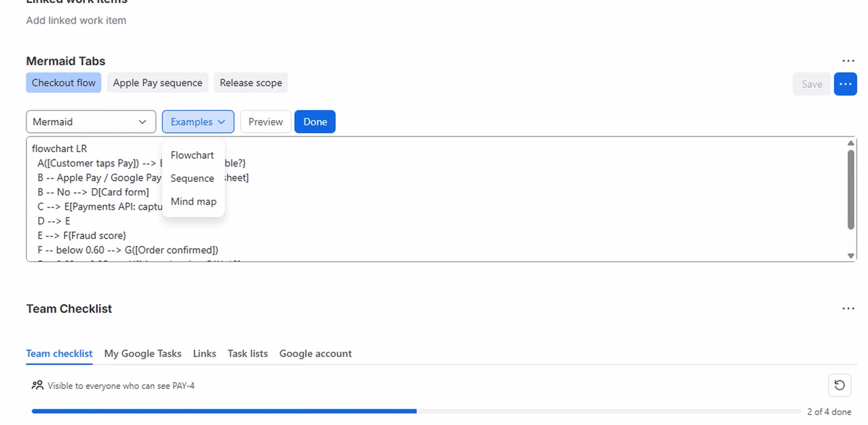Click code editor scroll down arrow

click(851, 255)
